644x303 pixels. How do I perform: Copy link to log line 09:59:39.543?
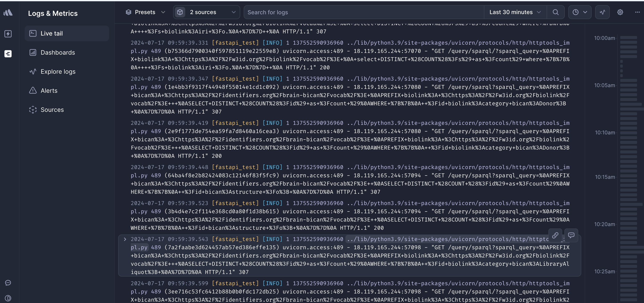coord(555,235)
